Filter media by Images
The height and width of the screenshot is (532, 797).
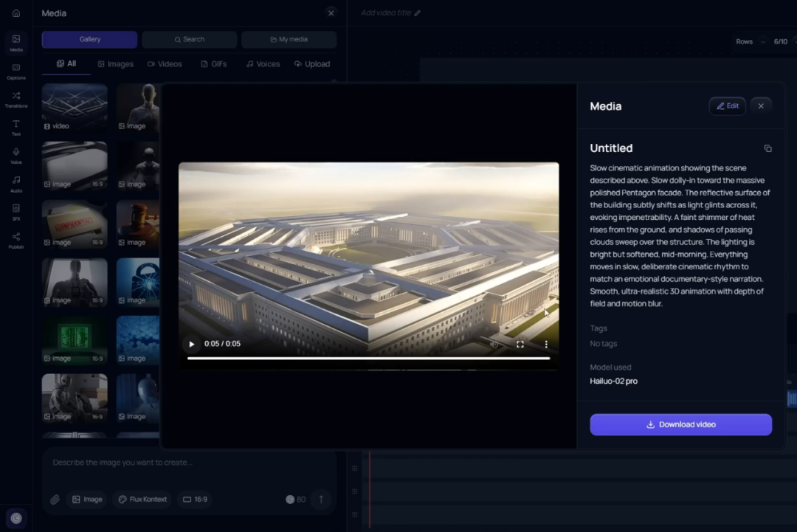point(115,64)
